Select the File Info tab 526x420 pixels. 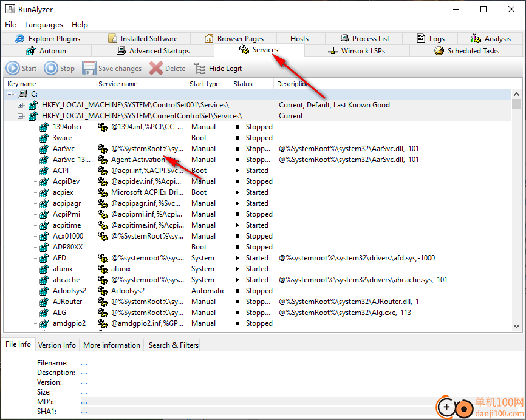18,344
